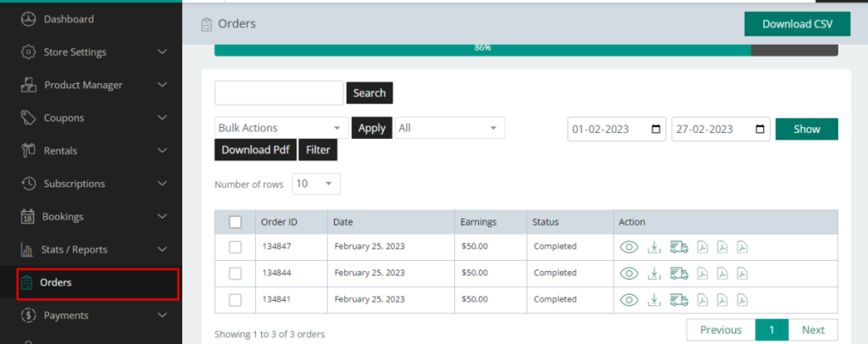Click into the order search text field
Image resolution: width=868 pixels, height=344 pixels.
(x=279, y=93)
